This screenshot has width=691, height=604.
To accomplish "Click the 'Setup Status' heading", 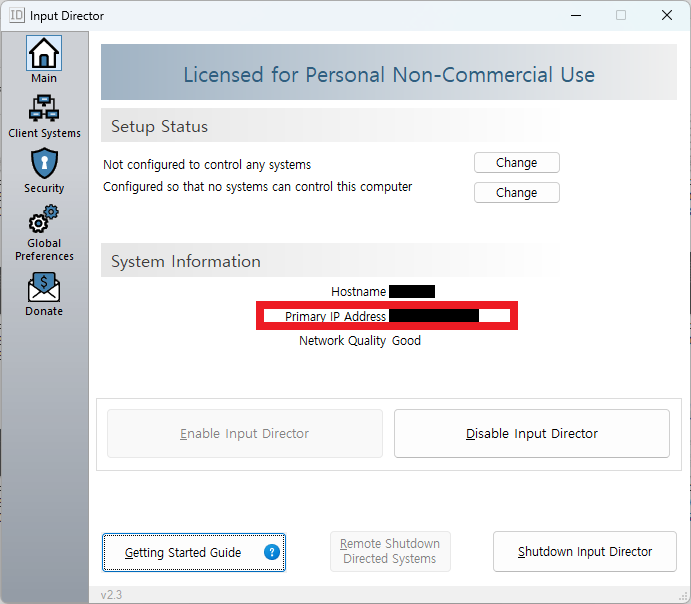I will tap(159, 126).
